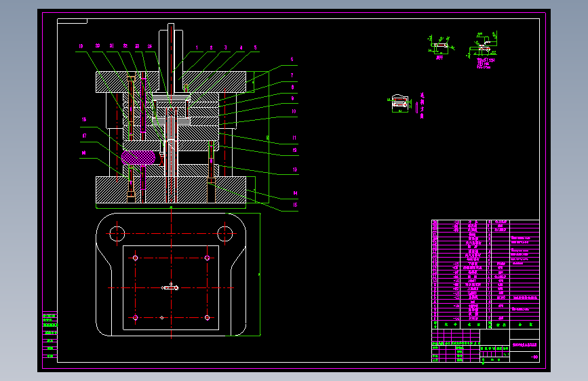The width and height of the screenshot is (588, 381).
Task: Select the parts list table header row
Action: point(485,324)
